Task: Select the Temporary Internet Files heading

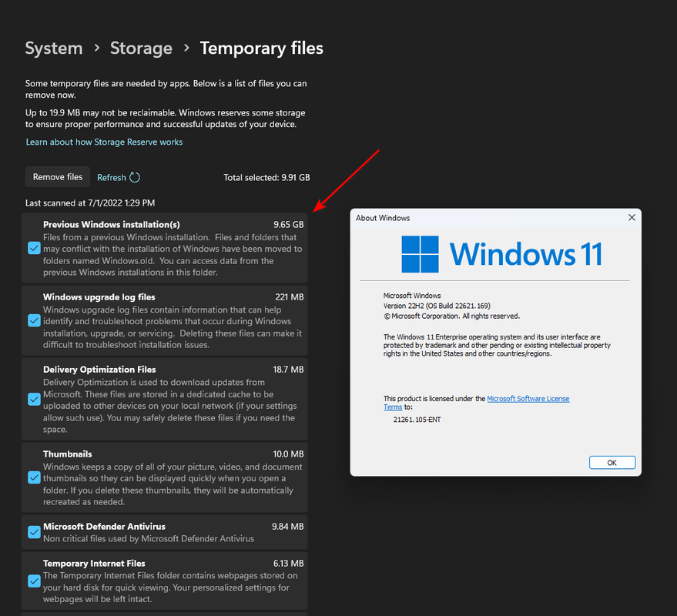Action: (x=94, y=564)
